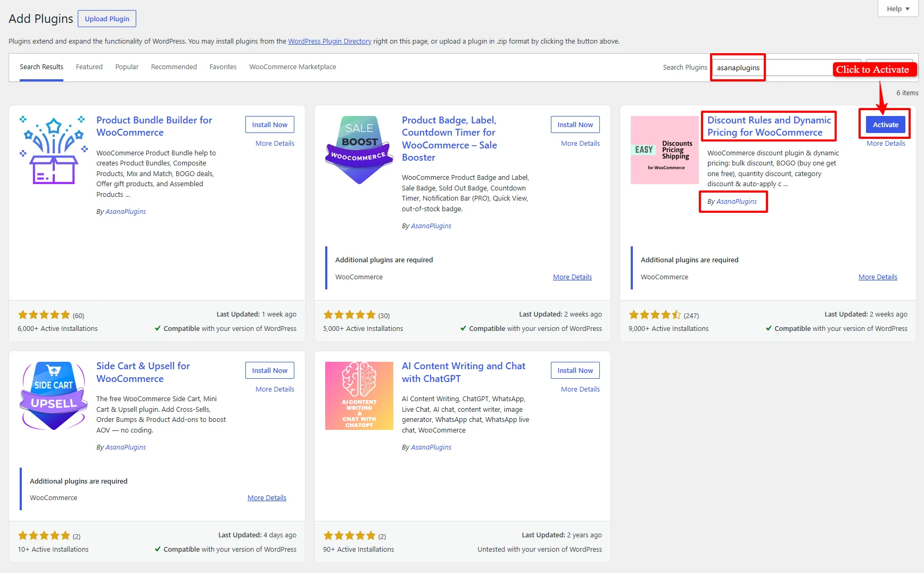The width and height of the screenshot is (924, 573).
Task: Open More Details under Sale Booster install button
Action: (x=580, y=144)
